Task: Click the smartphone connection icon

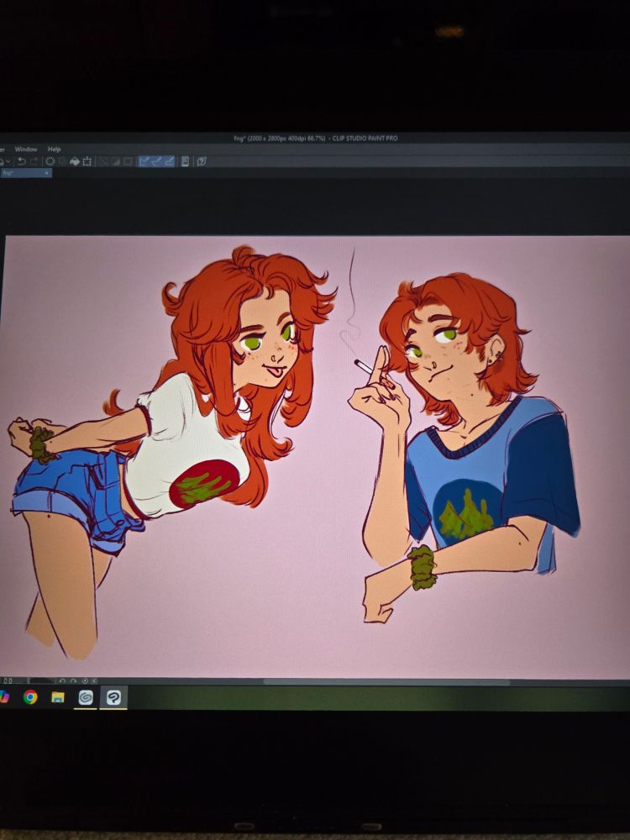Action: (185, 161)
